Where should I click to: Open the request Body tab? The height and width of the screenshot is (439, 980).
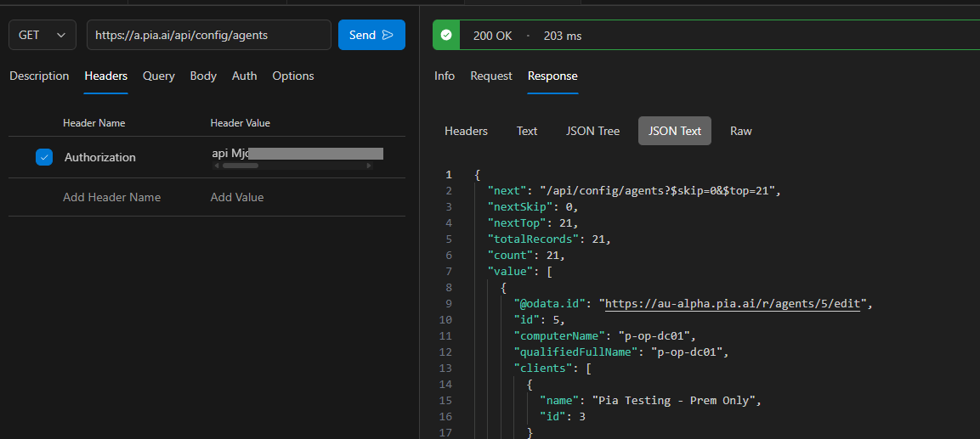pyautogui.click(x=203, y=76)
